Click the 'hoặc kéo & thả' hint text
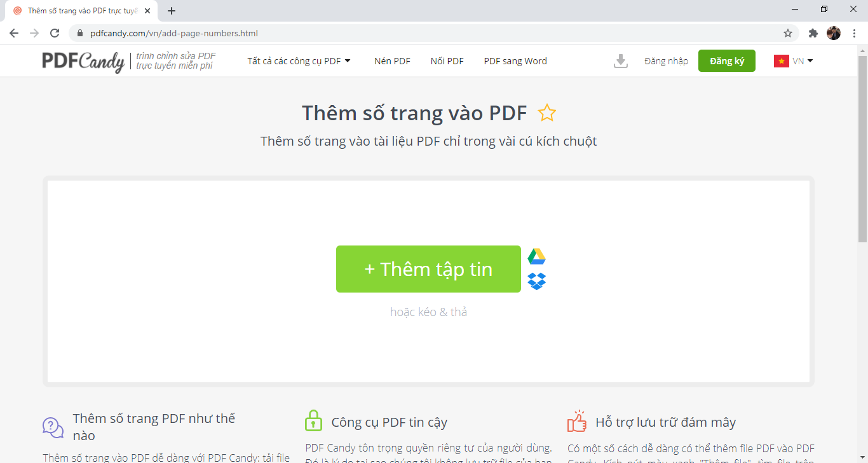This screenshot has height=463, width=868. pyautogui.click(x=428, y=312)
